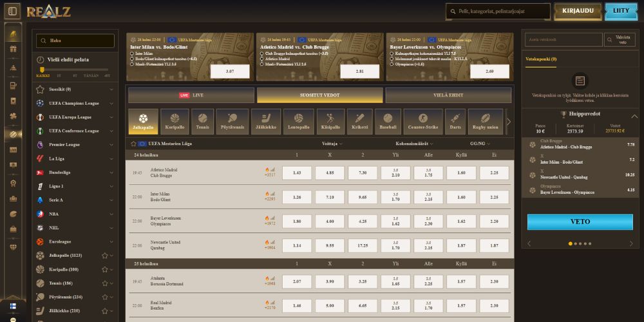Open the Kokonaismäärät market dropdown

pos(414,144)
